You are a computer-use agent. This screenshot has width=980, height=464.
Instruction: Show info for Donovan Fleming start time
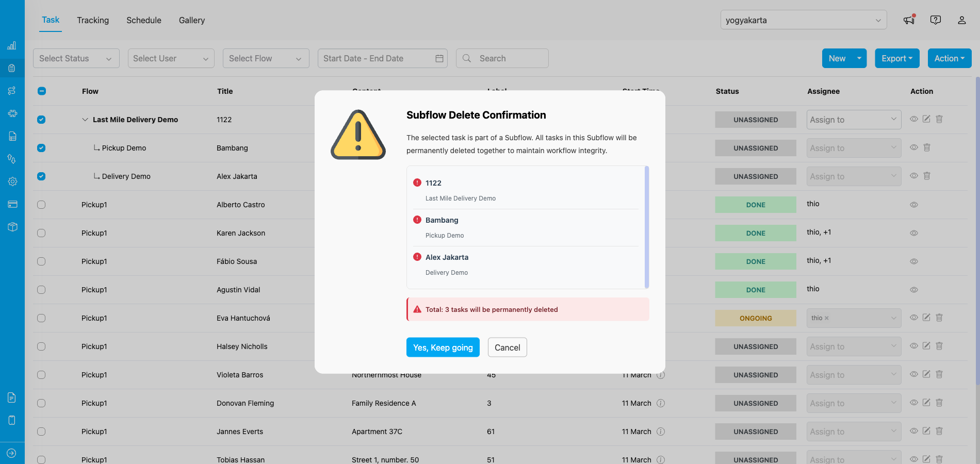click(661, 403)
